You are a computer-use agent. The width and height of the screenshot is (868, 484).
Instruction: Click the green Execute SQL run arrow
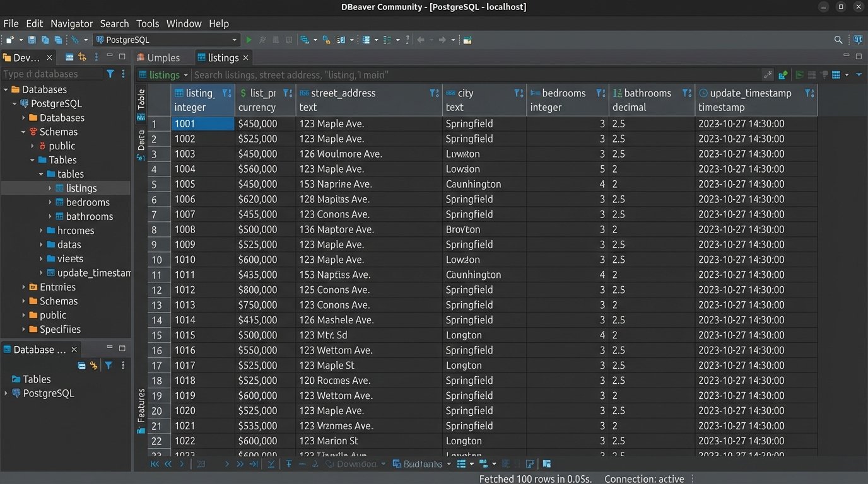249,40
